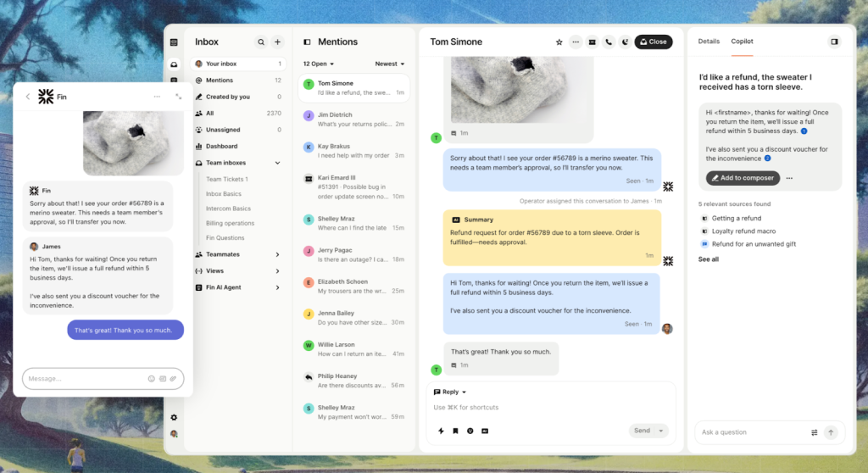The image size is (868, 473).
Task: Collapse the Copilot side panel
Action: (x=834, y=42)
